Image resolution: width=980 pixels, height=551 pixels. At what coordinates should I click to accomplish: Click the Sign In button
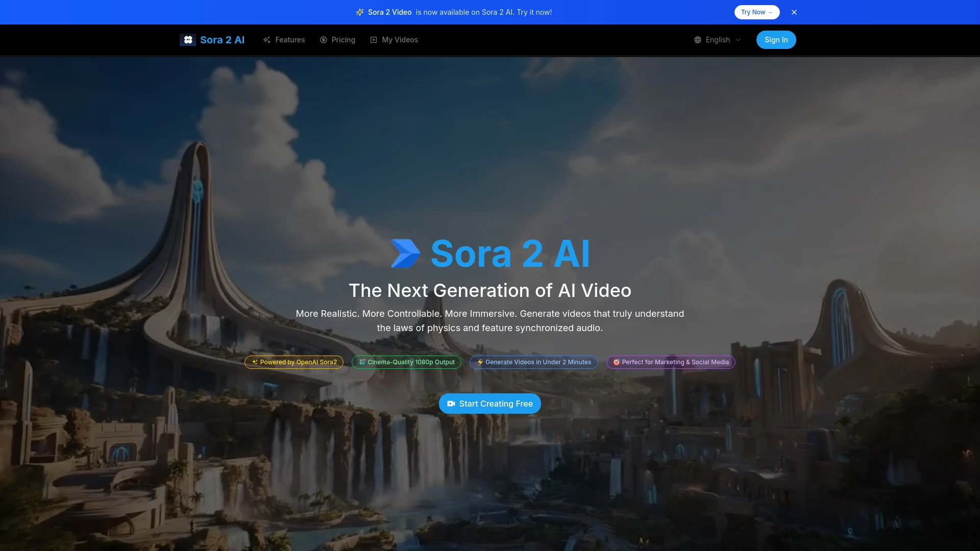tap(775, 39)
